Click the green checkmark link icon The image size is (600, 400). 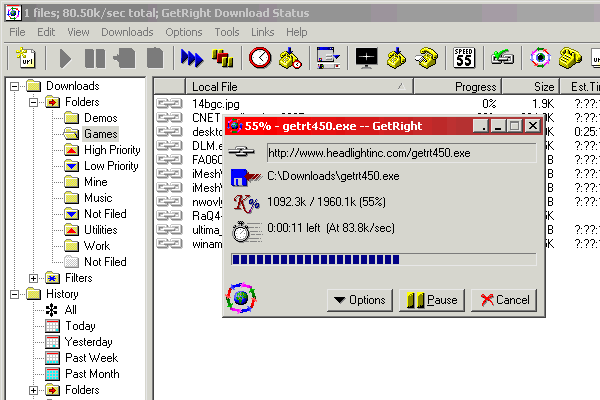[502, 58]
